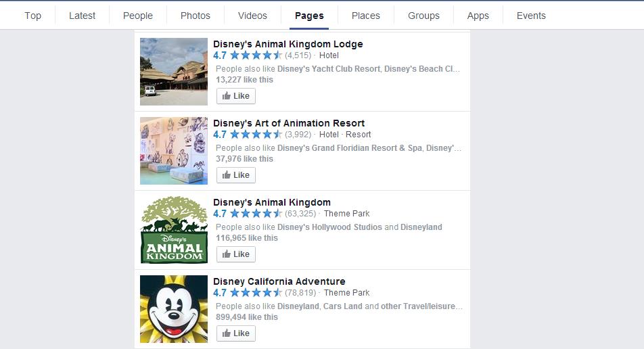Click Art of Animation Resort sketch thumbnail
Image resolution: width=644 pixels, height=349 pixels.
[x=174, y=151]
